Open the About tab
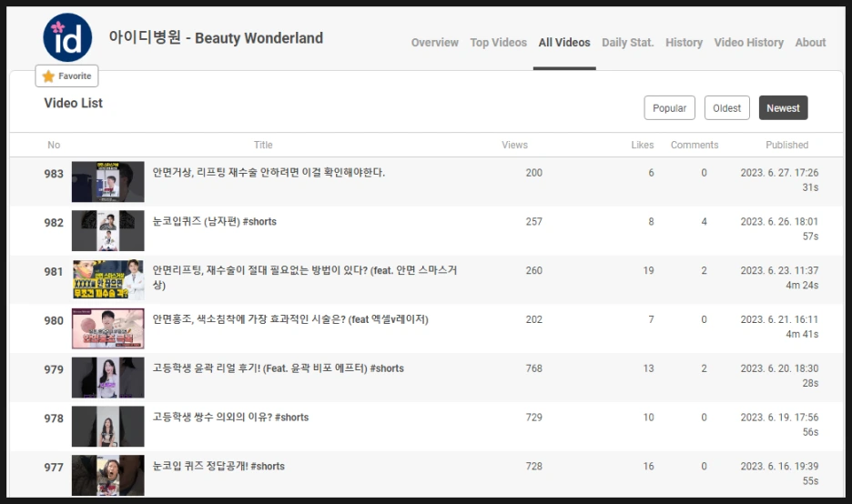The width and height of the screenshot is (852, 504). tap(810, 43)
